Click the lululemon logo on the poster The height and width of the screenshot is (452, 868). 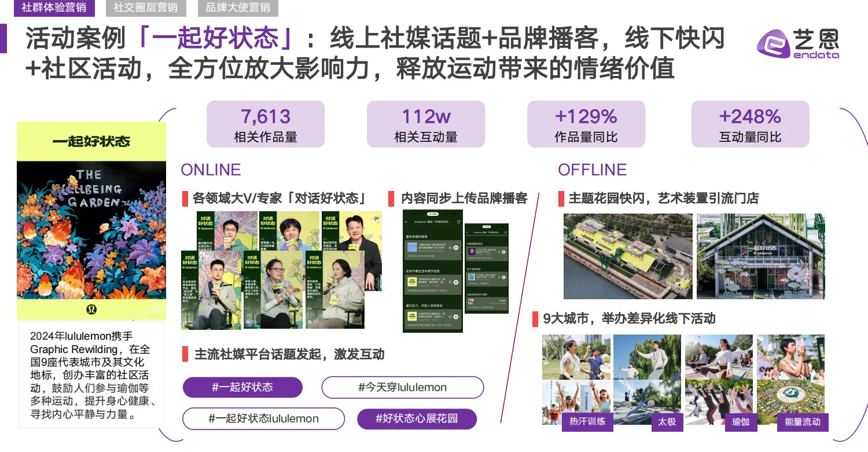[91, 308]
